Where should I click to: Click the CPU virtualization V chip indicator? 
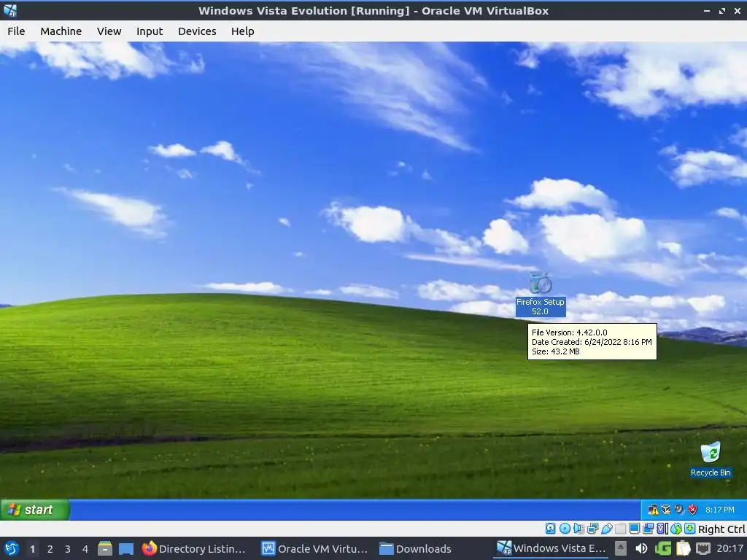click(662, 528)
